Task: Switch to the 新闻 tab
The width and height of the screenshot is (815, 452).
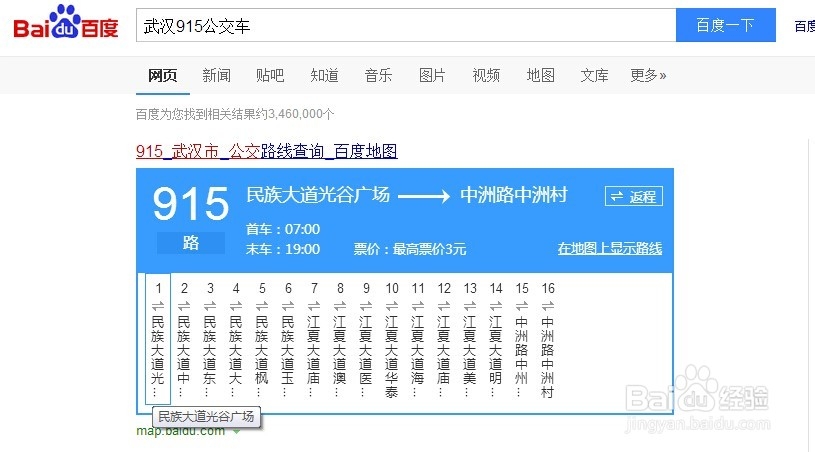Action: 217,76
